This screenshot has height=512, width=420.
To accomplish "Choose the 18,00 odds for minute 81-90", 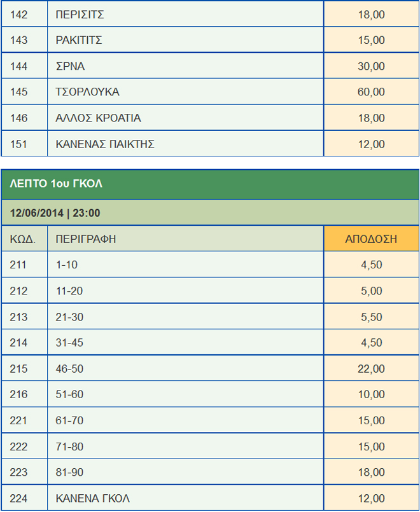I will pyautogui.click(x=371, y=473).
